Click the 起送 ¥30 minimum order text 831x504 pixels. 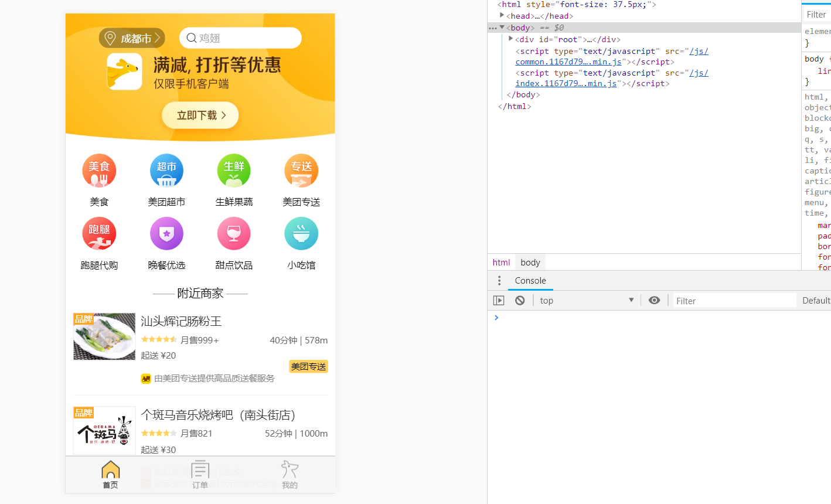click(158, 449)
